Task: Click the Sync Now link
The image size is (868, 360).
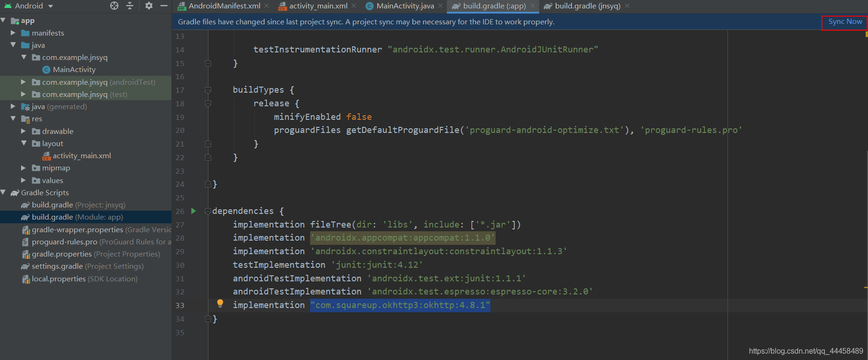Action: (x=845, y=22)
